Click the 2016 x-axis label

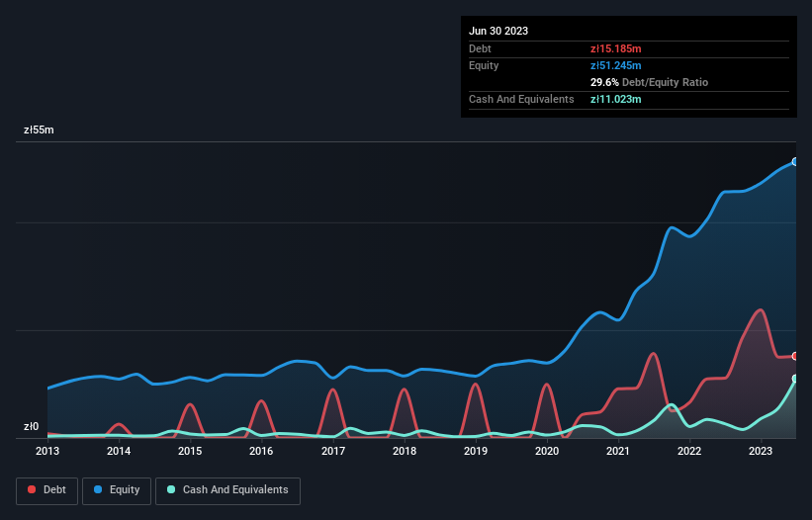point(261,451)
